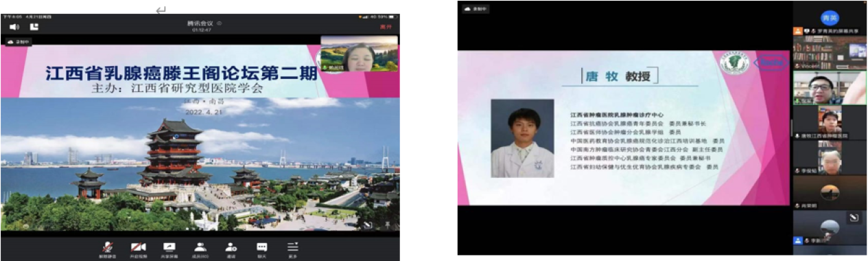Click the doctor's photo on the shared slide
This screenshot has width=868, height=261.
coord(522,138)
